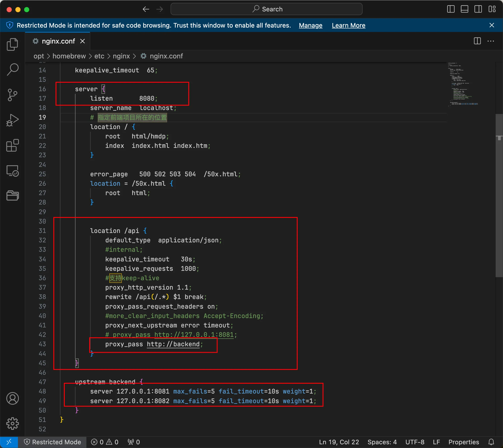Select the nginx.conf editor tab
Image resolution: width=503 pixels, height=448 pixels.
[58, 41]
